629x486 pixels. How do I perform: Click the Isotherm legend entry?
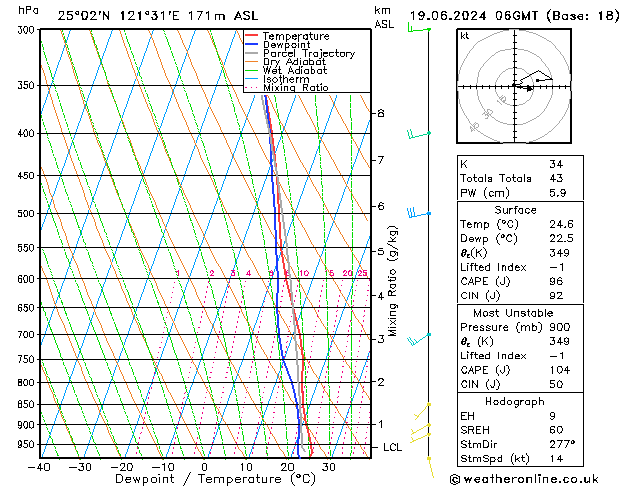coord(277,79)
